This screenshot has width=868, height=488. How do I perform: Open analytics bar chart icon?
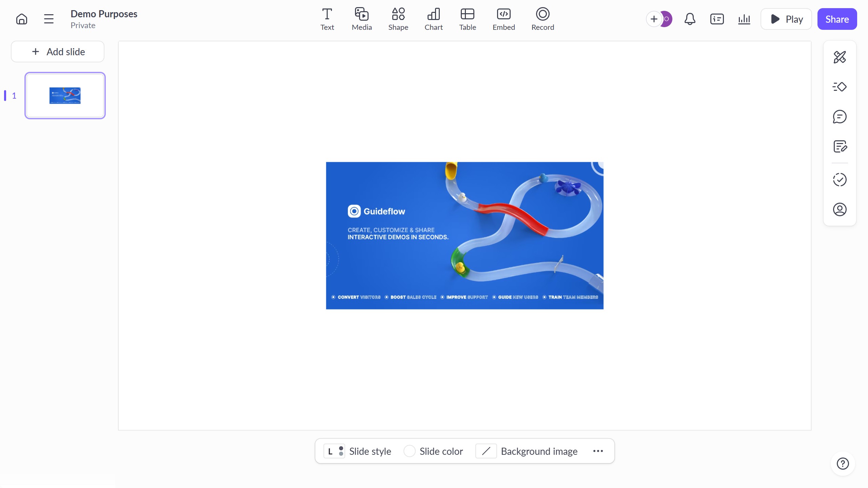744,19
